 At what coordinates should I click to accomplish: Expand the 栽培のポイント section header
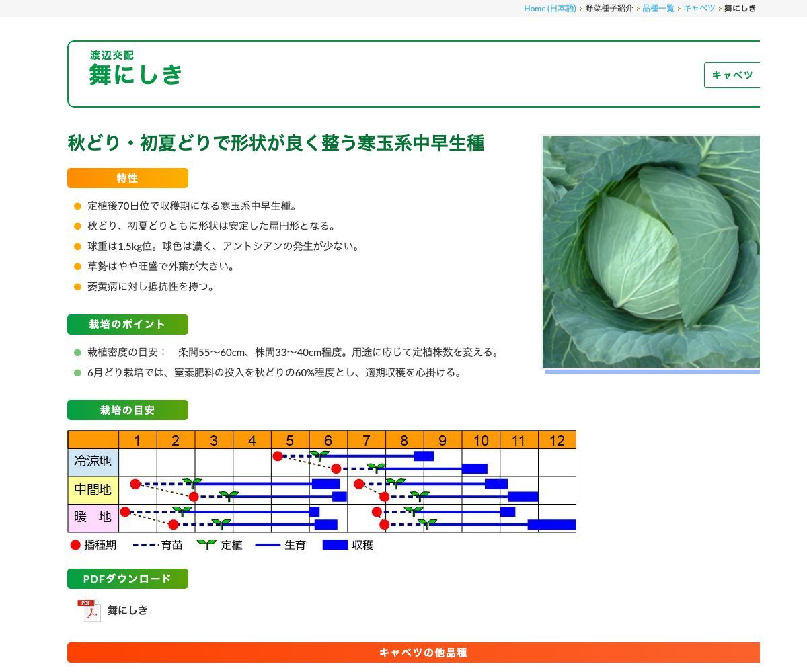(128, 324)
